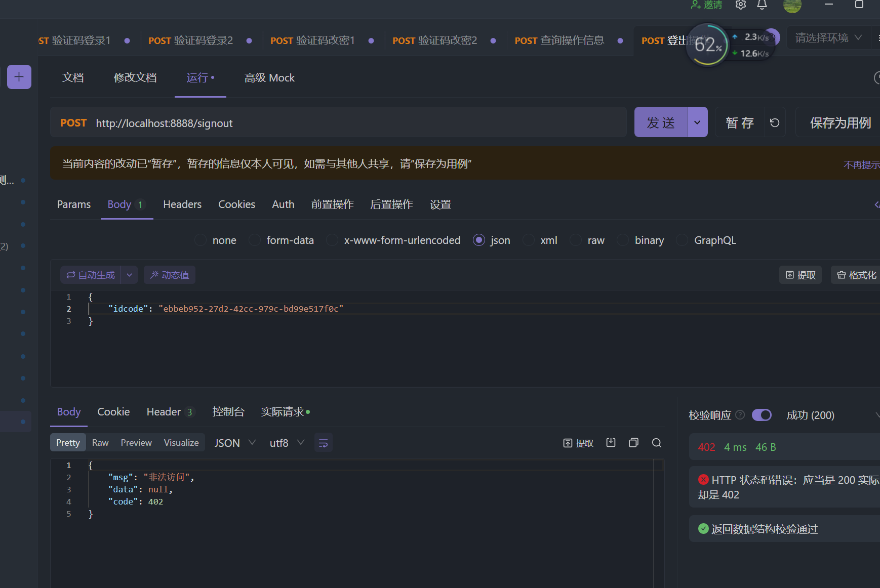Save response to file icon
The width and height of the screenshot is (880, 588).
611,443
